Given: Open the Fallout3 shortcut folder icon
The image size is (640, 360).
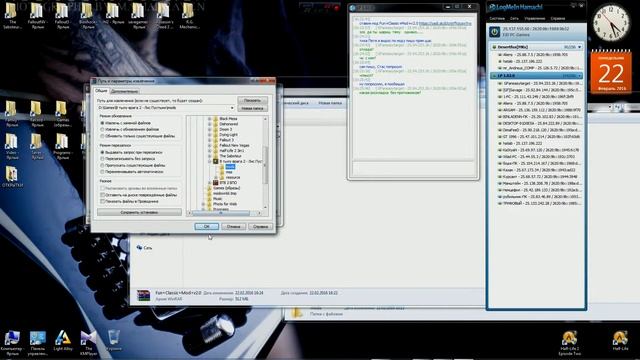Looking at the screenshot, I should (x=62, y=16).
